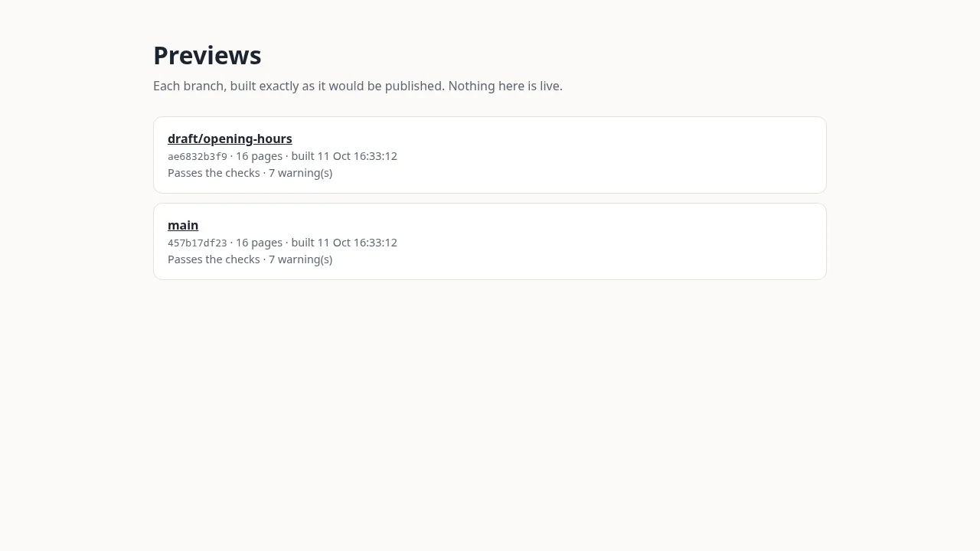980x551 pixels.
Task: Select commit hash ae6832b3f9
Action: tap(198, 156)
